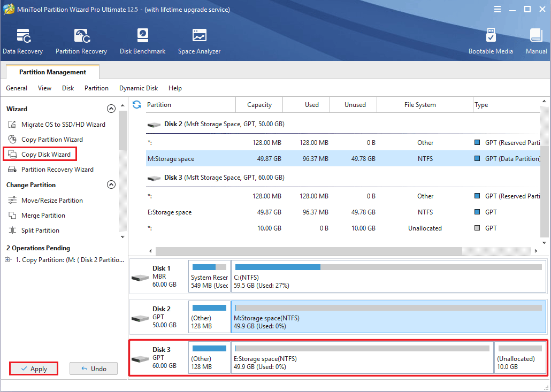This screenshot has width=551, height=392.
Task: Switch to the Partition Management tab
Action: coord(52,72)
